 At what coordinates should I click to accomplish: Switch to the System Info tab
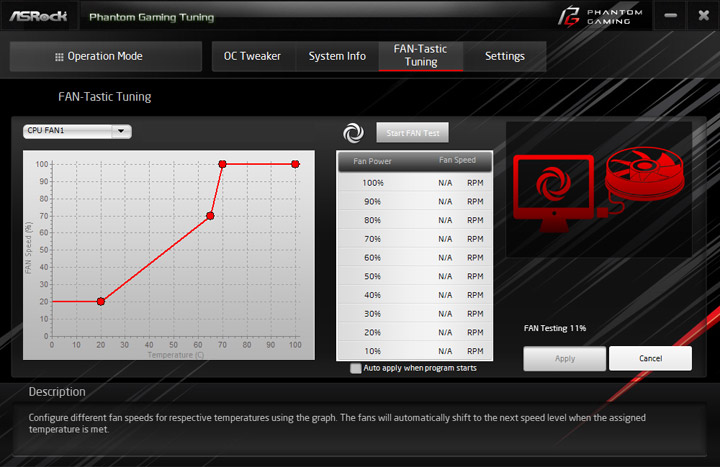click(x=337, y=56)
